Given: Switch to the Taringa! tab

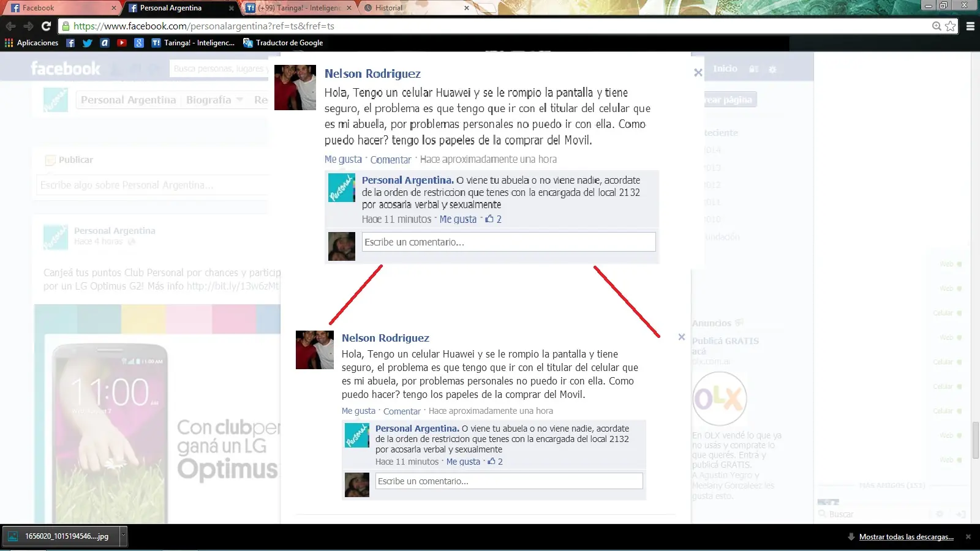Looking at the screenshot, I should coord(298,8).
